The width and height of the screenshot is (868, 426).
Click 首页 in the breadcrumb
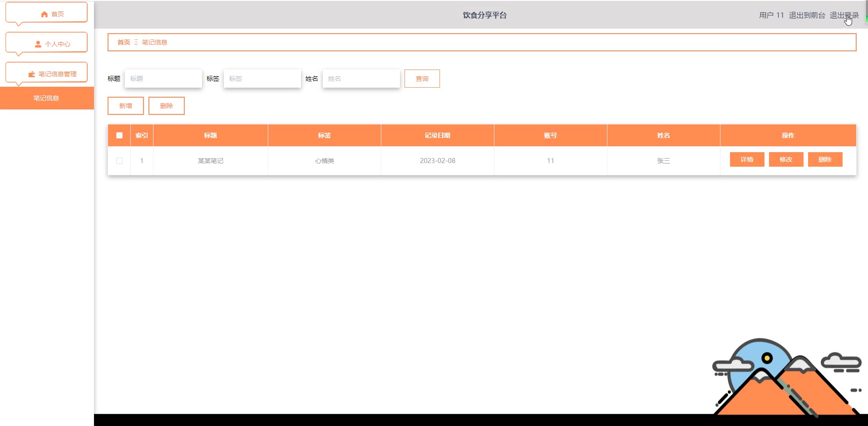tap(123, 42)
